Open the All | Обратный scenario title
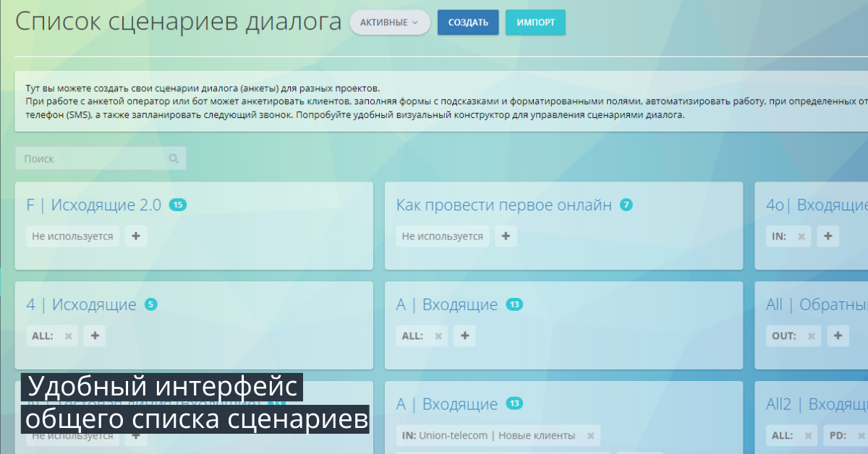868x454 pixels. (x=816, y=305)
